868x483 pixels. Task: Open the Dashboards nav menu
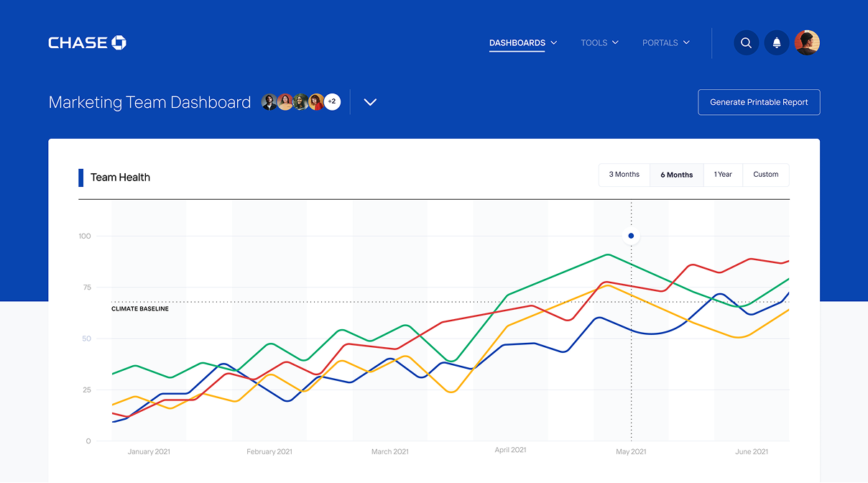(x=522, y=43)
